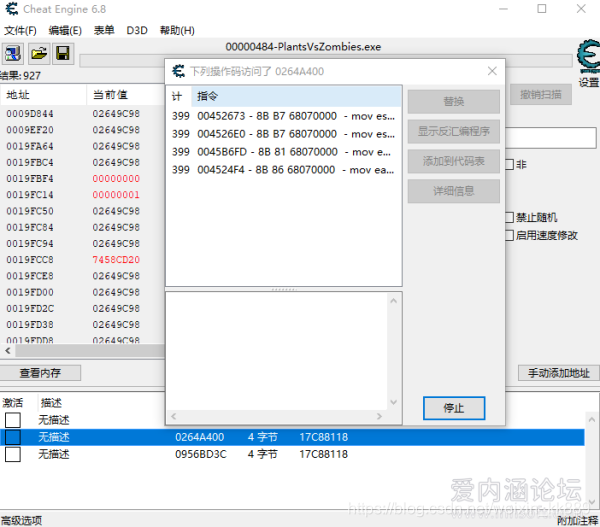Click the process name 00000484-PlantsVsZombies.exe
Viewport: 600px width, 527px height.
[303, 47]
